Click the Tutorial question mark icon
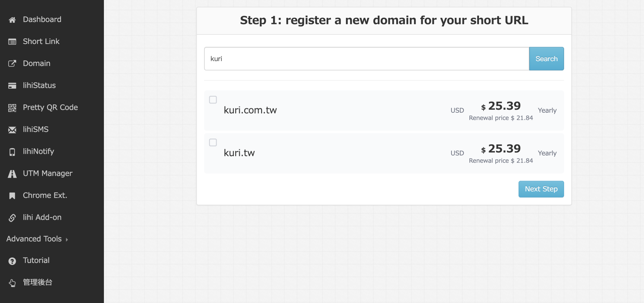 12,261
